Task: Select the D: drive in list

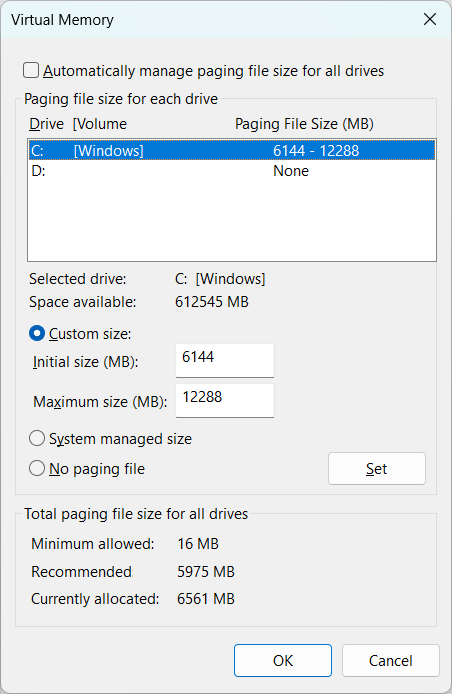Action: tap(232, 171)
